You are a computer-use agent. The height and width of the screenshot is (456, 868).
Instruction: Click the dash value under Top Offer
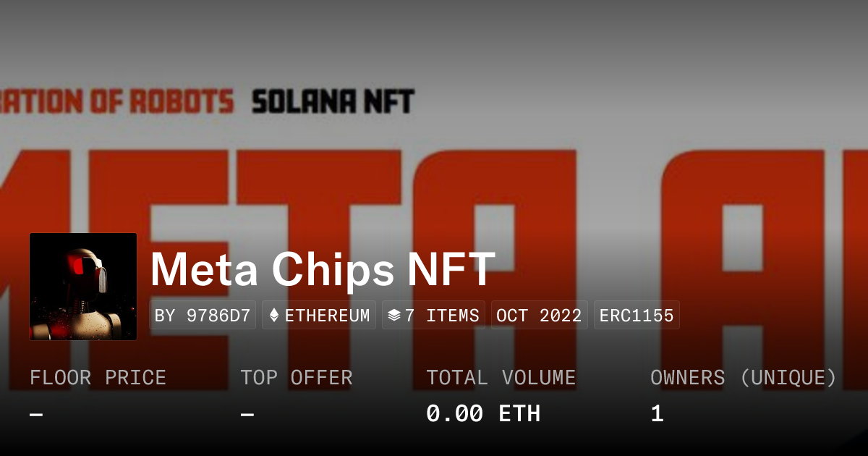point(247,414)
